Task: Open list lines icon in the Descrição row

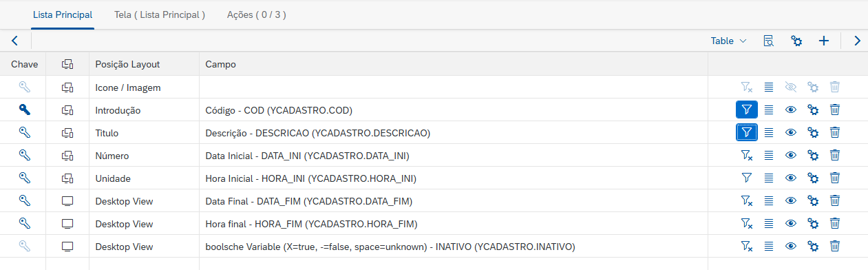Action: 769,132
